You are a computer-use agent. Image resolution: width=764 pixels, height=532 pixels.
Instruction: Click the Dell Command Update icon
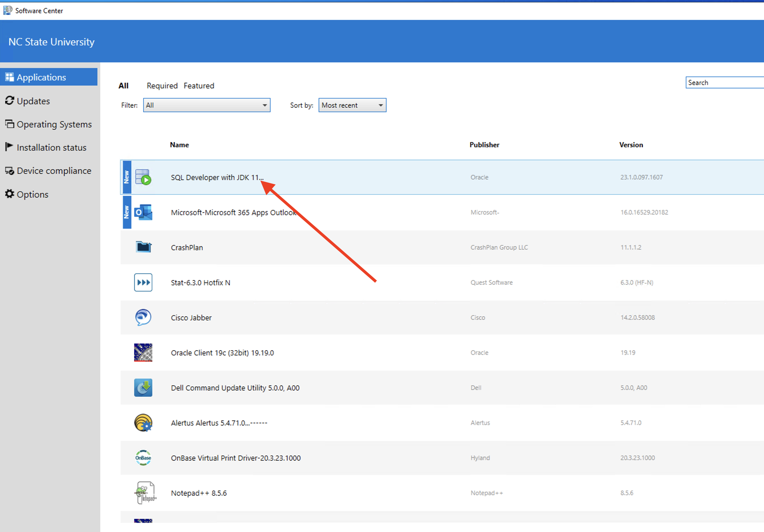[143, 388]
